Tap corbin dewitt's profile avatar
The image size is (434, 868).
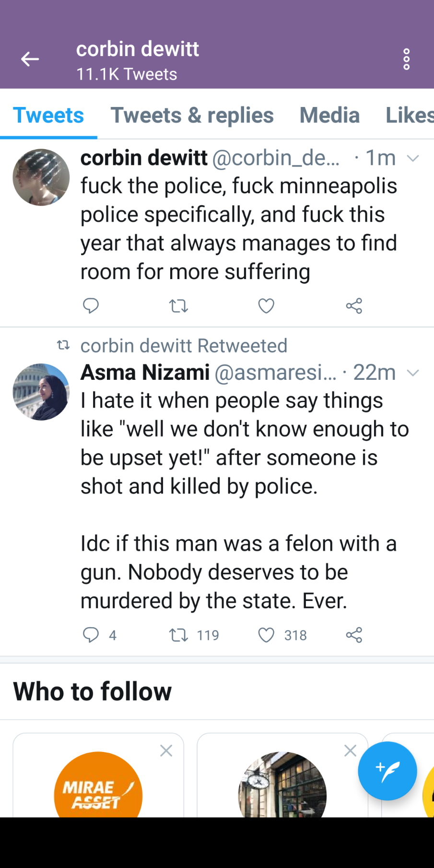tap(41, 177)
